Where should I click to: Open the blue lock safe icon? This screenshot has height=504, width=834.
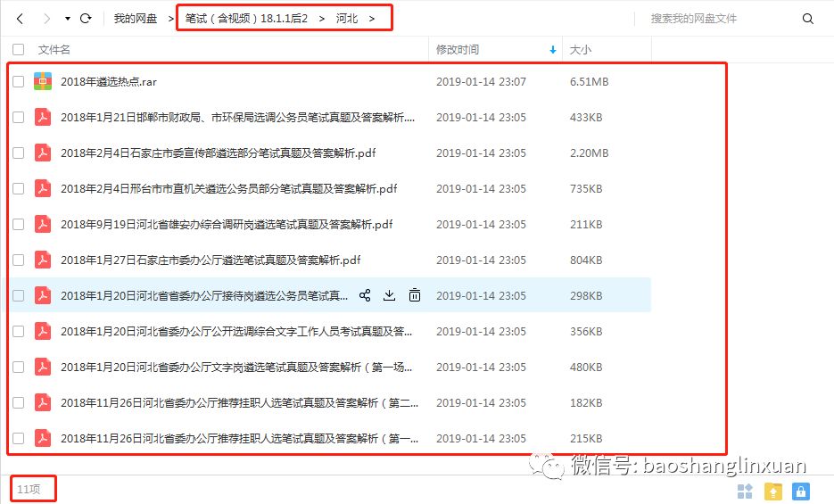(x=801, y=492)
